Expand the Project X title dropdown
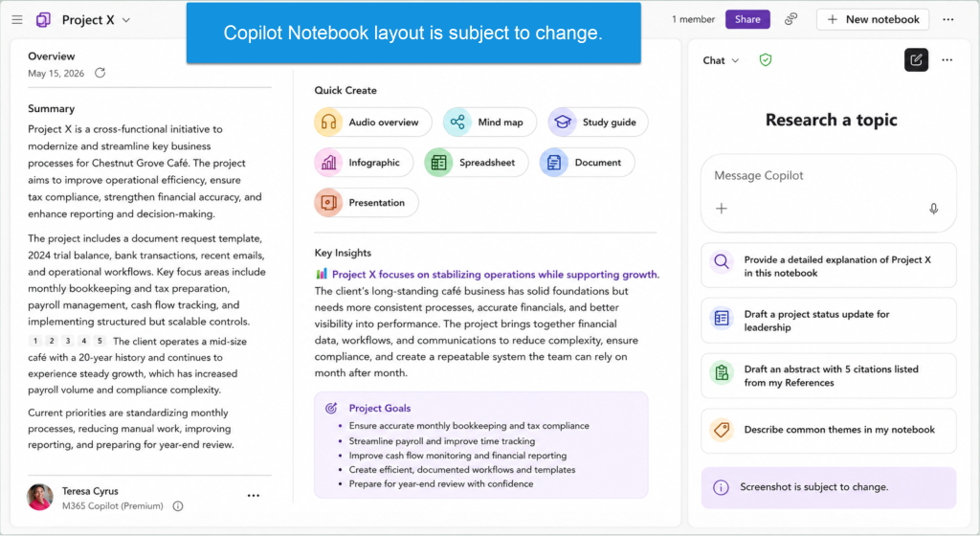The image size is (980, 536). [126, 20]
